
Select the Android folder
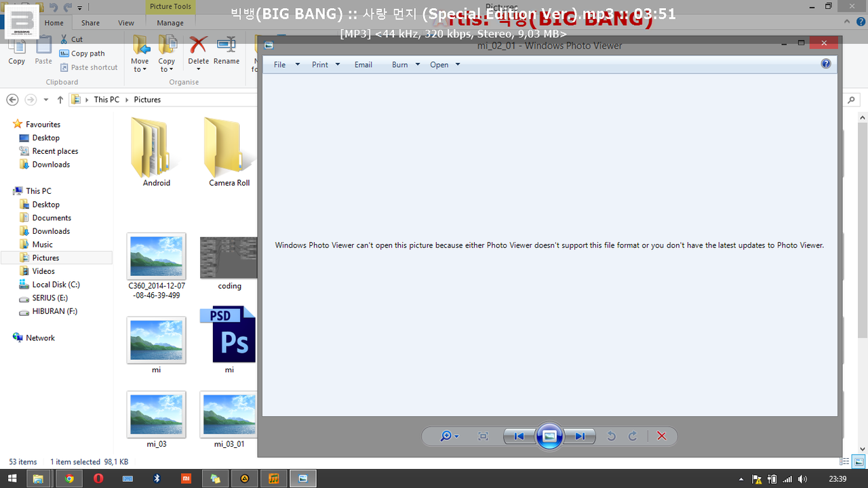click(x=157, y=152)
